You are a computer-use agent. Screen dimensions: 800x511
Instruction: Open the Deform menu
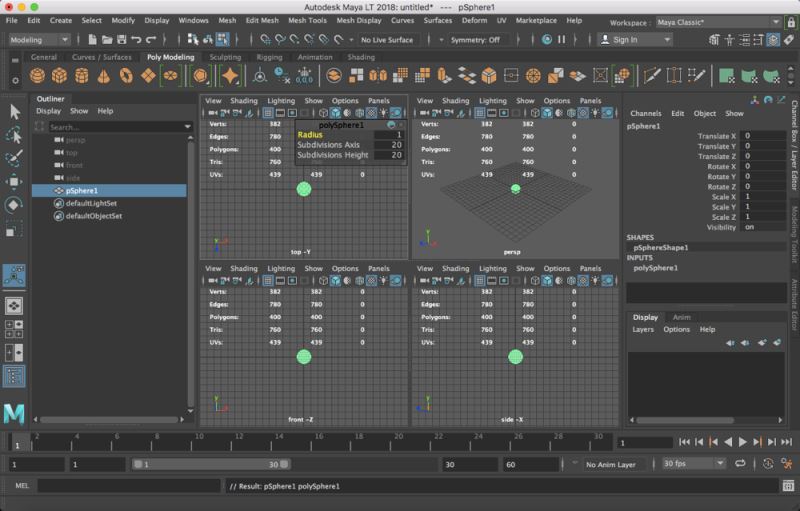tap(474, 20)
